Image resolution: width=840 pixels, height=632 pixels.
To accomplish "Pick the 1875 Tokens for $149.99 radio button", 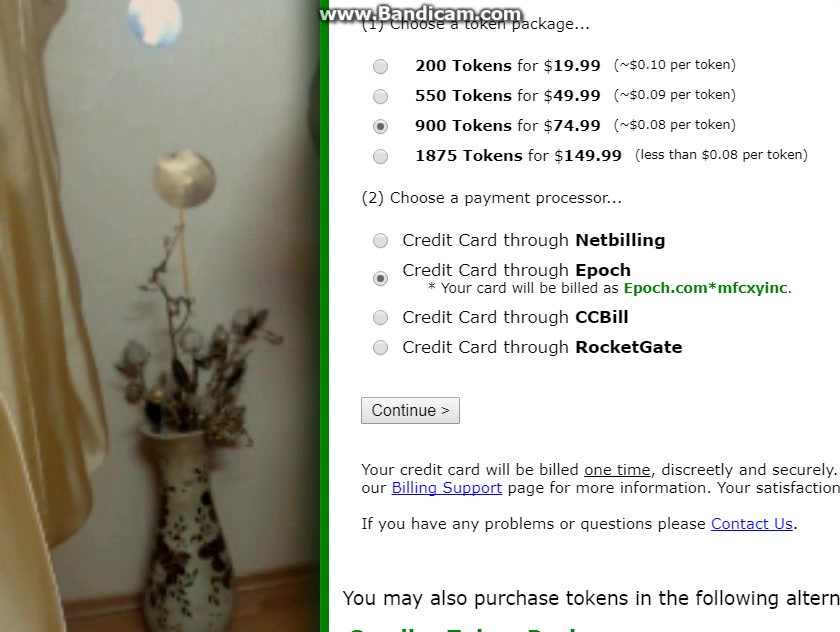I will point(380,156).
